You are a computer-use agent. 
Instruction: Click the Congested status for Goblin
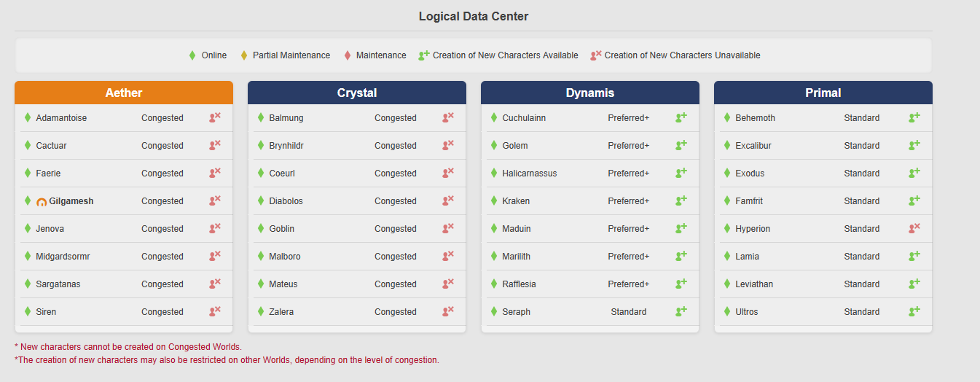396,229
